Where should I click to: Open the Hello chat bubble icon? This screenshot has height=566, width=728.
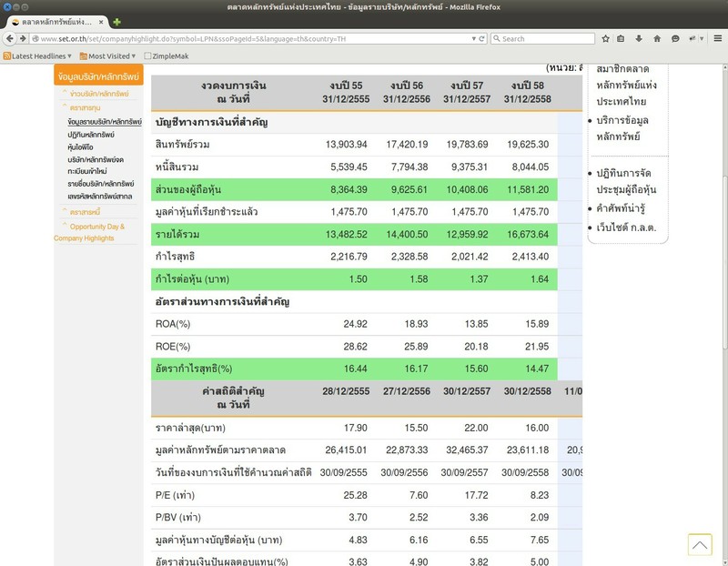pos(675,38)
